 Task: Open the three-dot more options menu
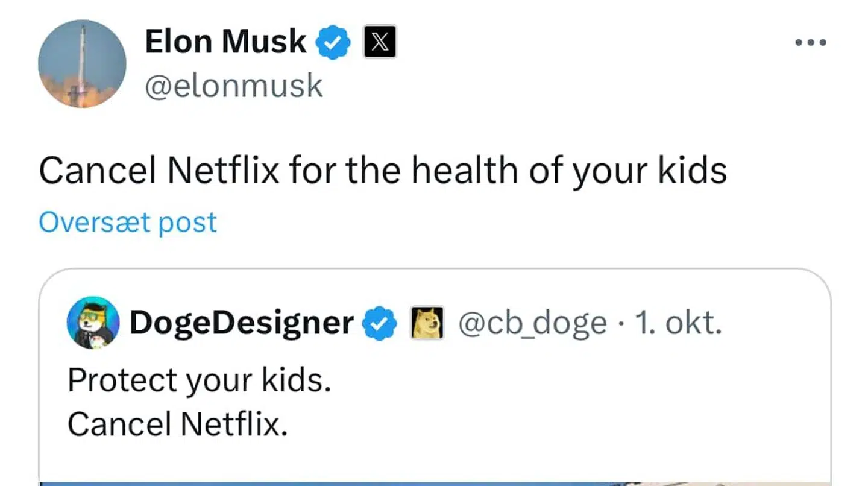[x=810, y=43]
